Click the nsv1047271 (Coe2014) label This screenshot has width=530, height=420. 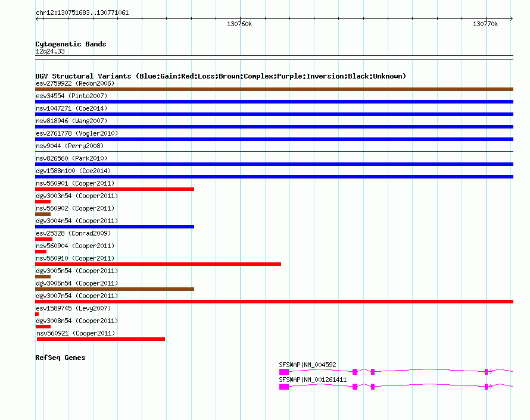[71, 108]
